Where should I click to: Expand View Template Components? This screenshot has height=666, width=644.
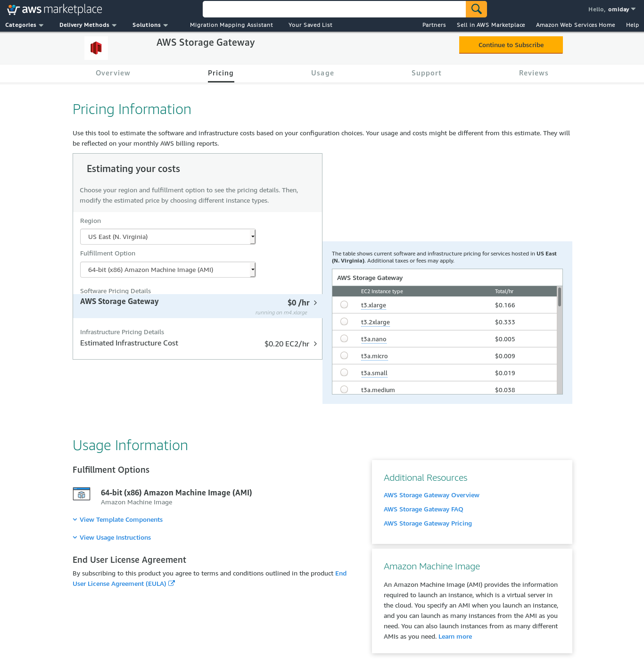click(118, 519)
